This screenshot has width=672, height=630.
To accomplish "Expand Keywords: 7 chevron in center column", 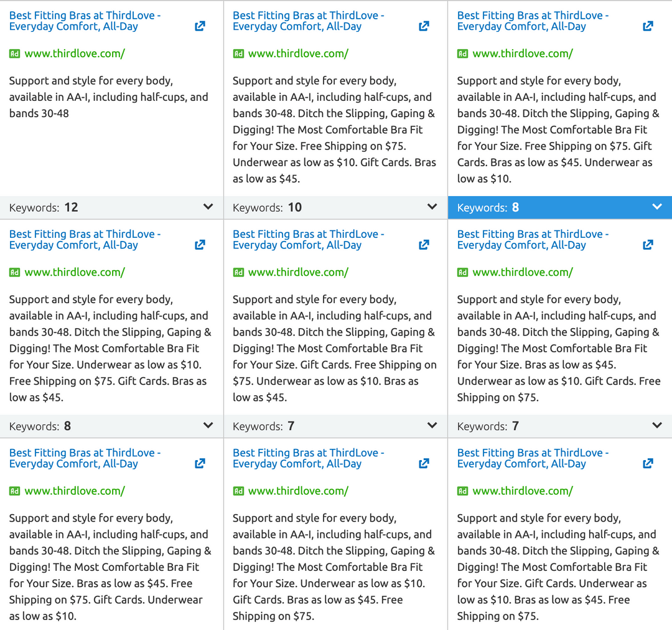I will pyautogui.click(x=432, y=425).
